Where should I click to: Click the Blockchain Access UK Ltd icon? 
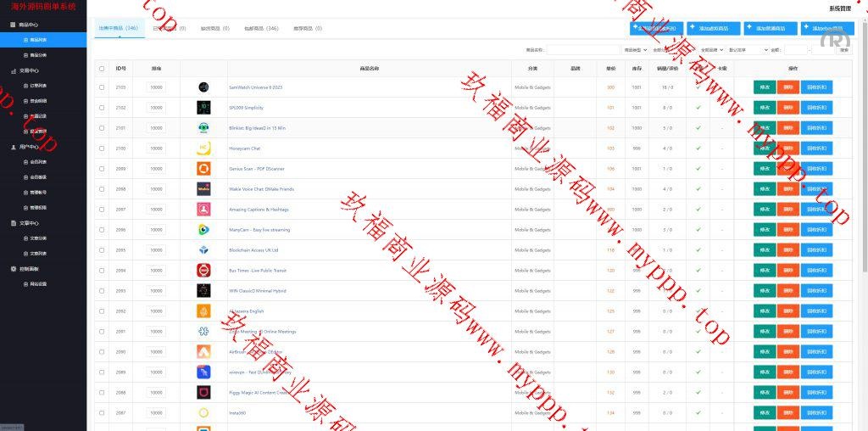203,250
